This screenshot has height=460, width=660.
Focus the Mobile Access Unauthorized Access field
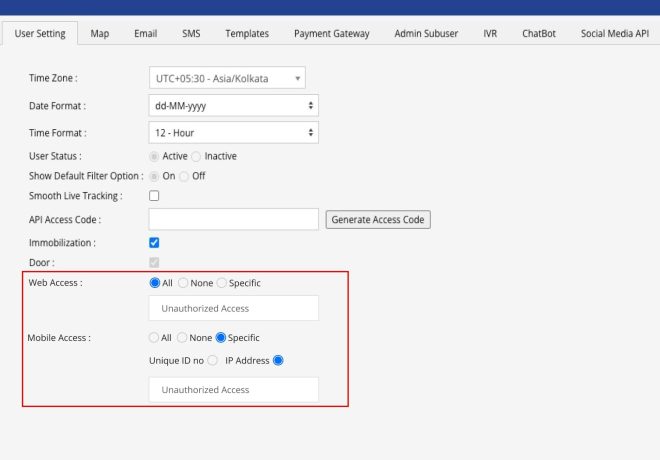(x=233, y=390)
